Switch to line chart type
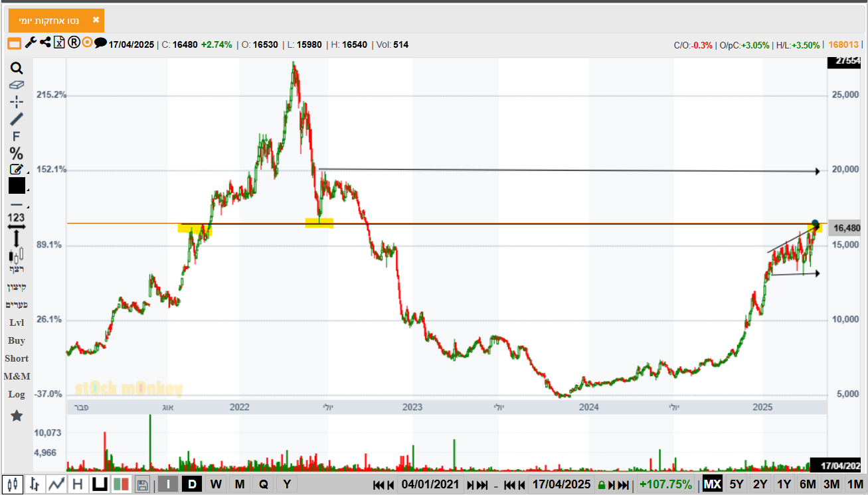 tap(56, 484)
